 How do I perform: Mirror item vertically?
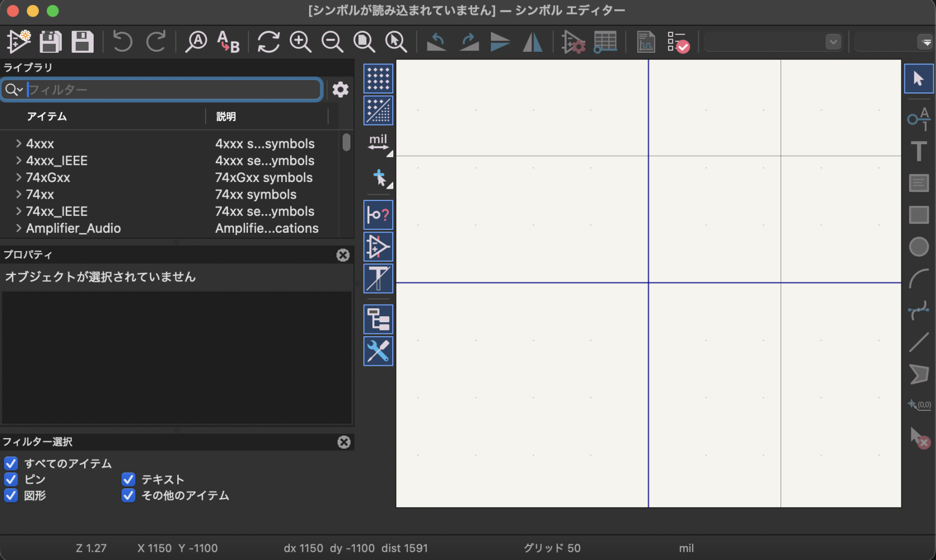point(500,42)
